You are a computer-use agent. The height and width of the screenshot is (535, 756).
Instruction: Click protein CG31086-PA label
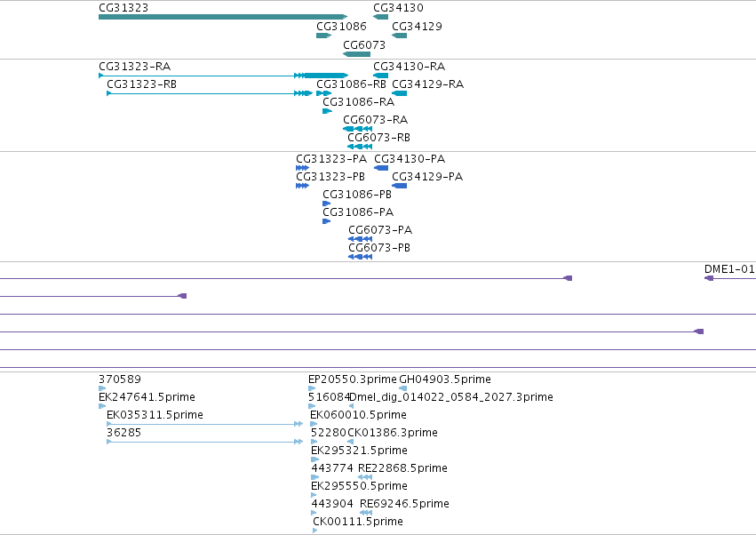click(x=358, y=212)
